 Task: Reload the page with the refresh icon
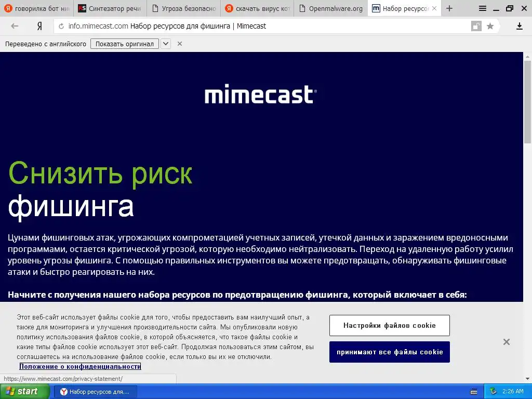point(61,26)
